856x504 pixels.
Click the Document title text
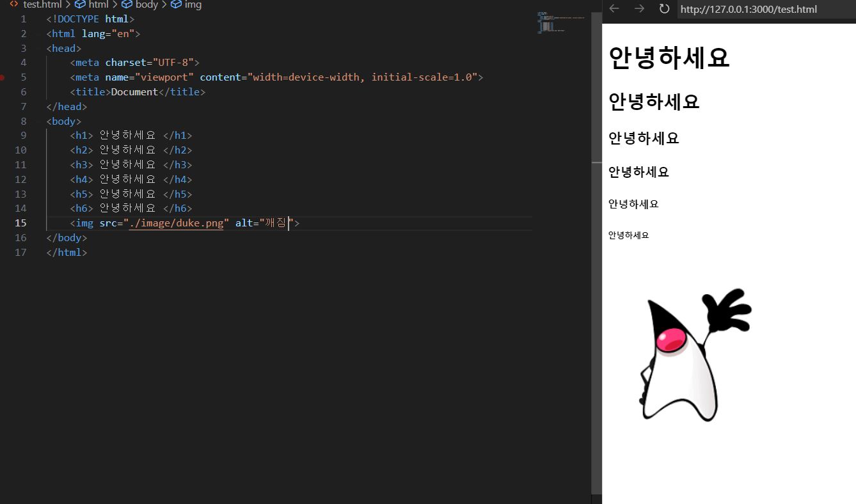coord(134,92)
